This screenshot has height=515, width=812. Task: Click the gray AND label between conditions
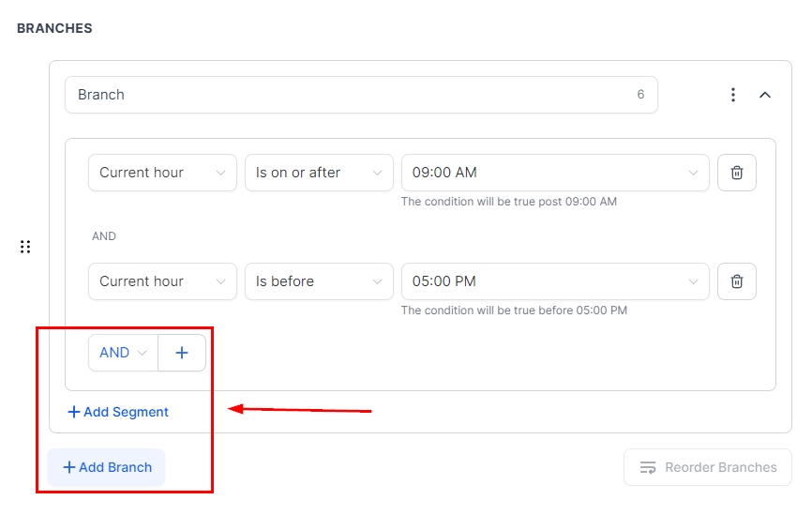point(104,236)
